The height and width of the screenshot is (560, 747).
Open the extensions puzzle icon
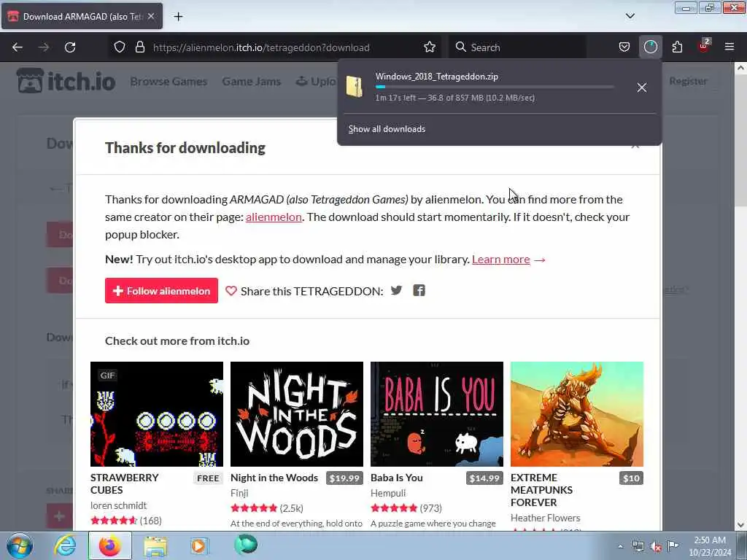pyautogui.click(x=677, y=47)
